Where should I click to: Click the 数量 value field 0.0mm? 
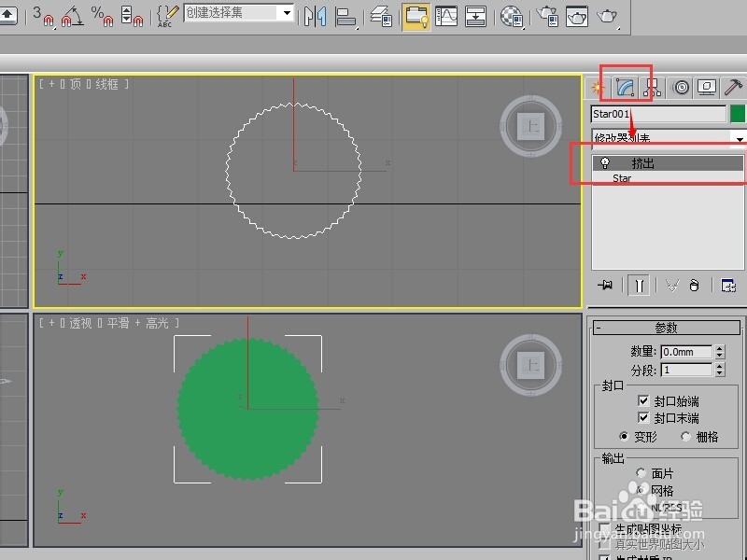[686, 352]
